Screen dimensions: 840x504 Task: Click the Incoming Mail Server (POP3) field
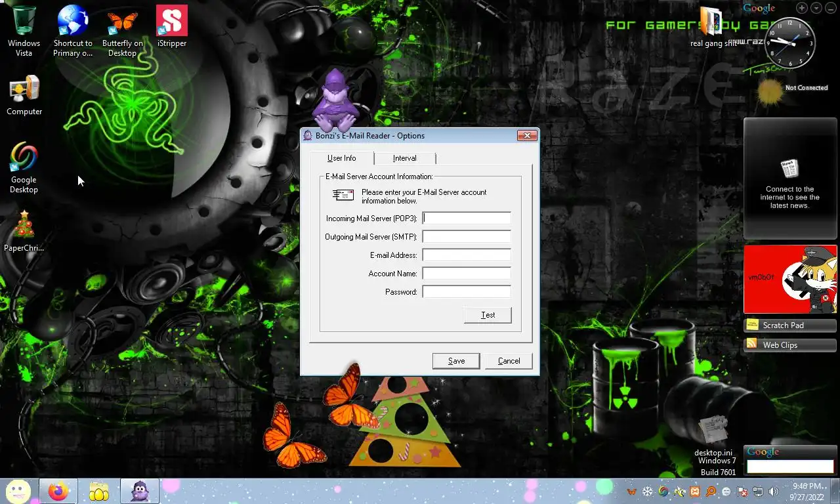(467, 218)
